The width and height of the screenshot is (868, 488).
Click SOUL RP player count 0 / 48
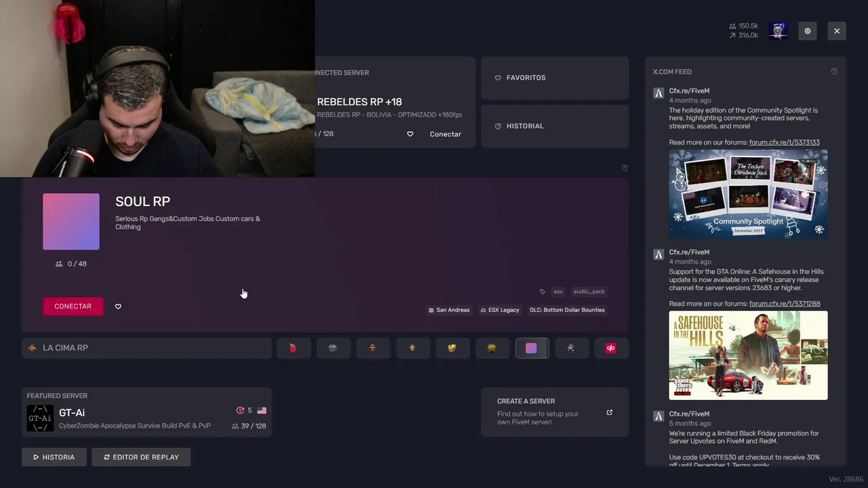(71, 264)
